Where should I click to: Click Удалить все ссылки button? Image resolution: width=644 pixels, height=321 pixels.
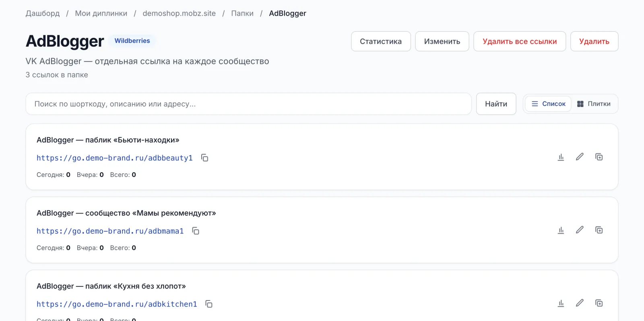coord(520,41)
